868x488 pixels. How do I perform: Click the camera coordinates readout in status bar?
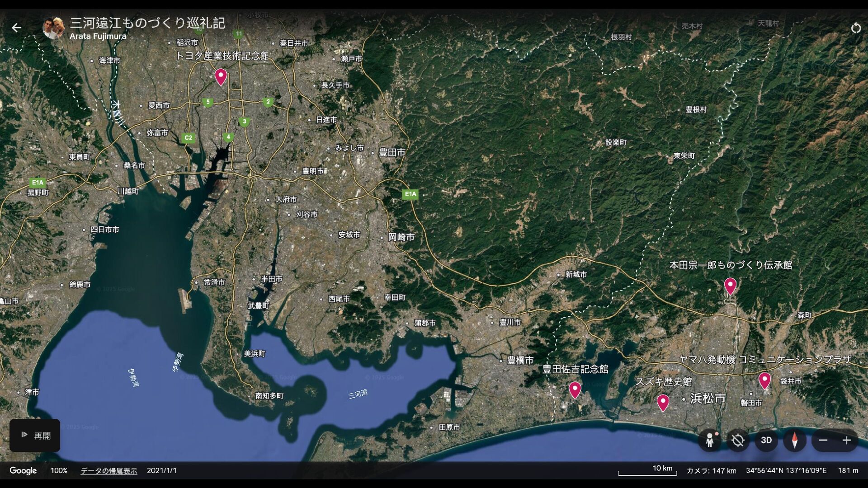coord(786,471)
